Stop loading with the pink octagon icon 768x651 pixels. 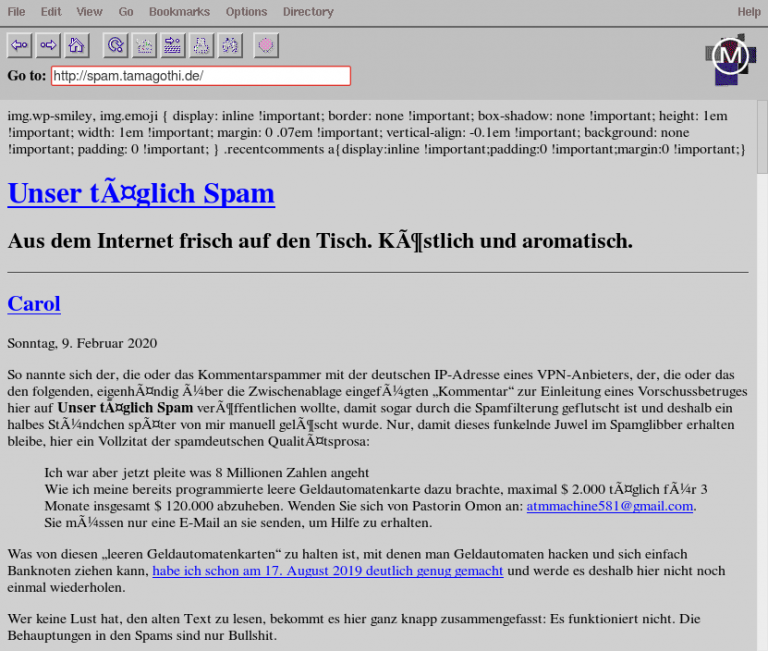(x=266, y=46)
